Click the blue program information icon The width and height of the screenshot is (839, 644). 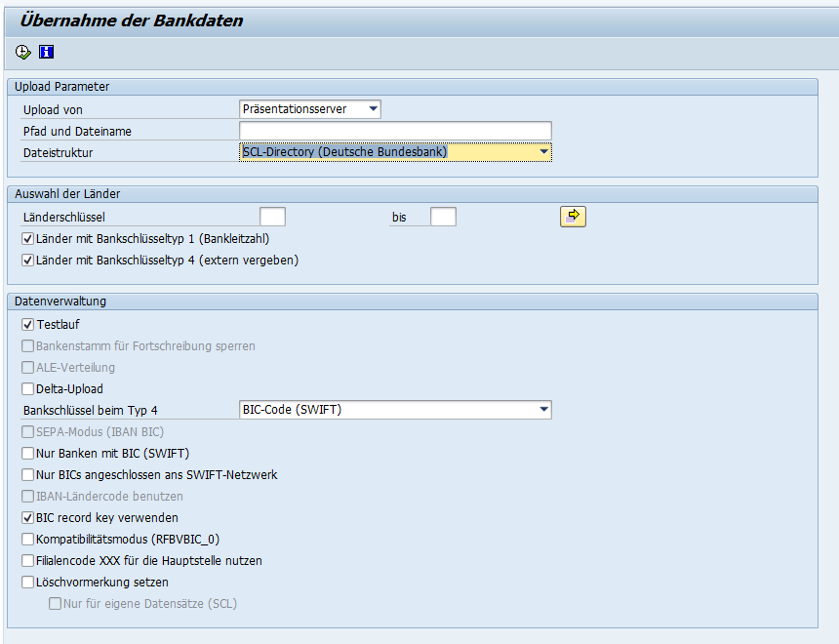[46, 52]
